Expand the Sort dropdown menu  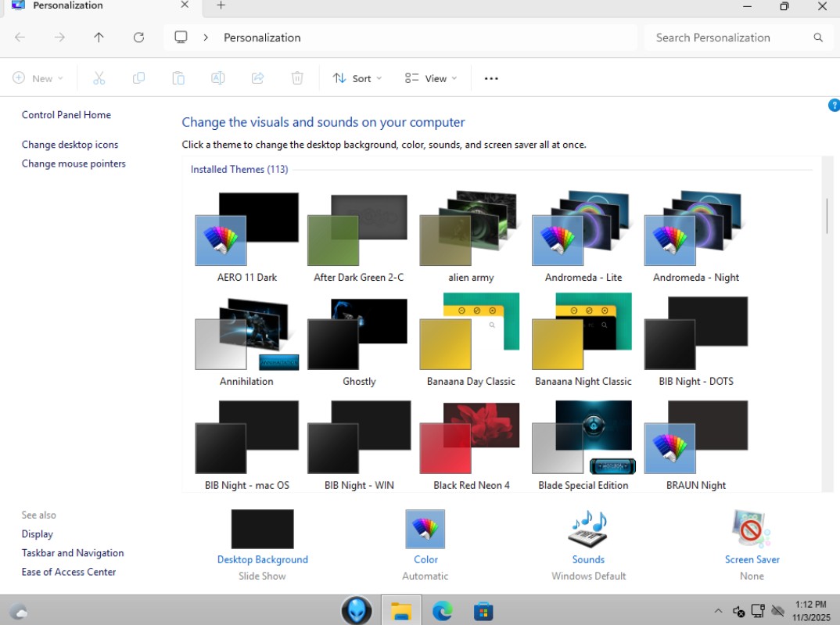(x=357, y=78)
